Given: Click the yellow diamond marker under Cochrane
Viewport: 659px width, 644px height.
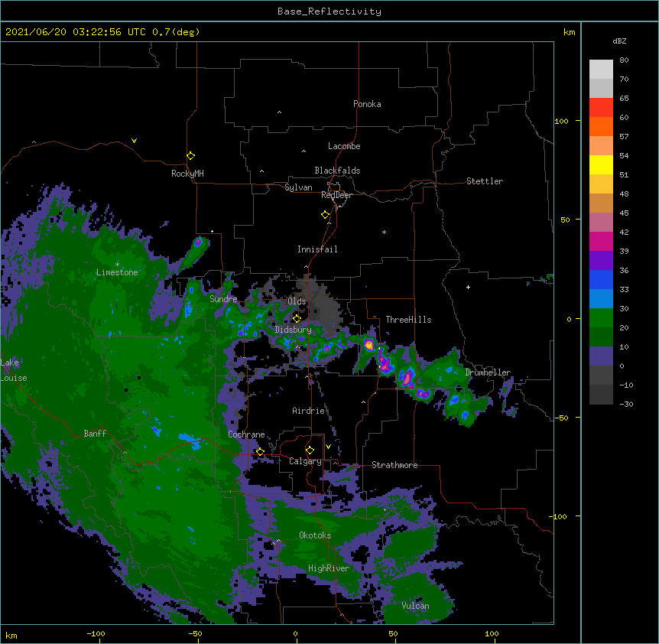Looking at the screenshot, I should 260,452.
